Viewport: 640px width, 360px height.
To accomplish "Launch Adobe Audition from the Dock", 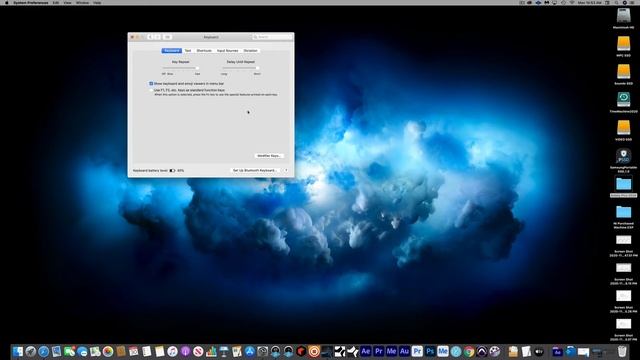I will 404,351.
